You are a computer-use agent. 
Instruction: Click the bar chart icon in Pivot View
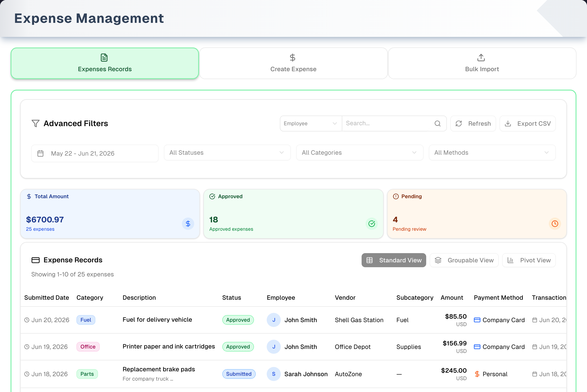(510, 260)
